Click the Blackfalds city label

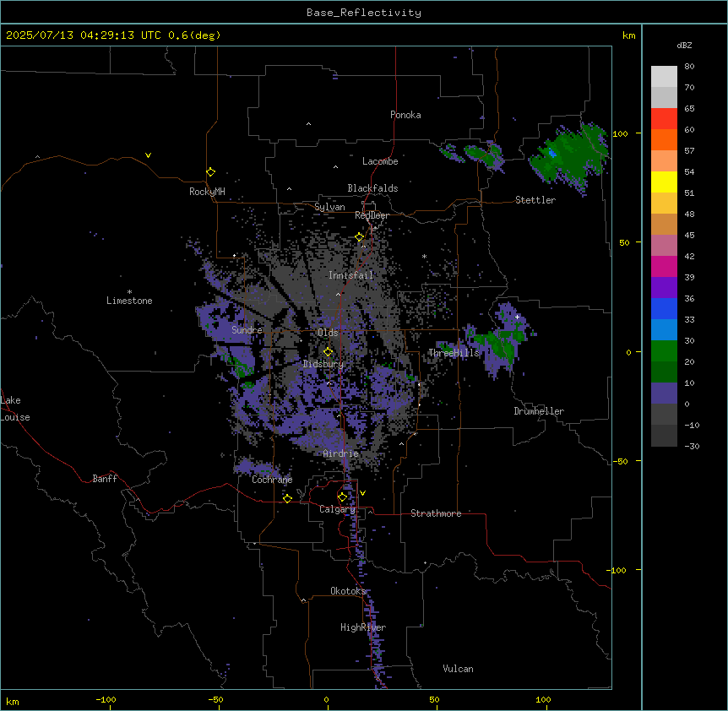click(372, 188)
